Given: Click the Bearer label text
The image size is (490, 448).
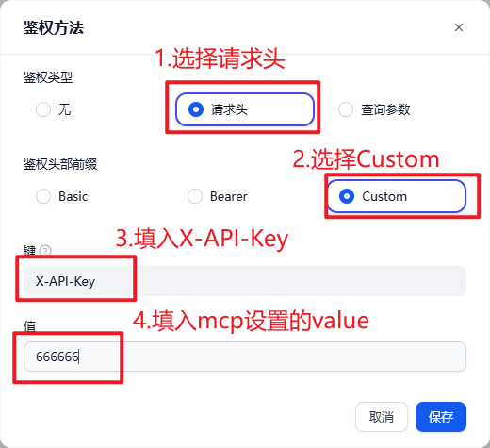Looking at the screenshot, I should point(229,196).
